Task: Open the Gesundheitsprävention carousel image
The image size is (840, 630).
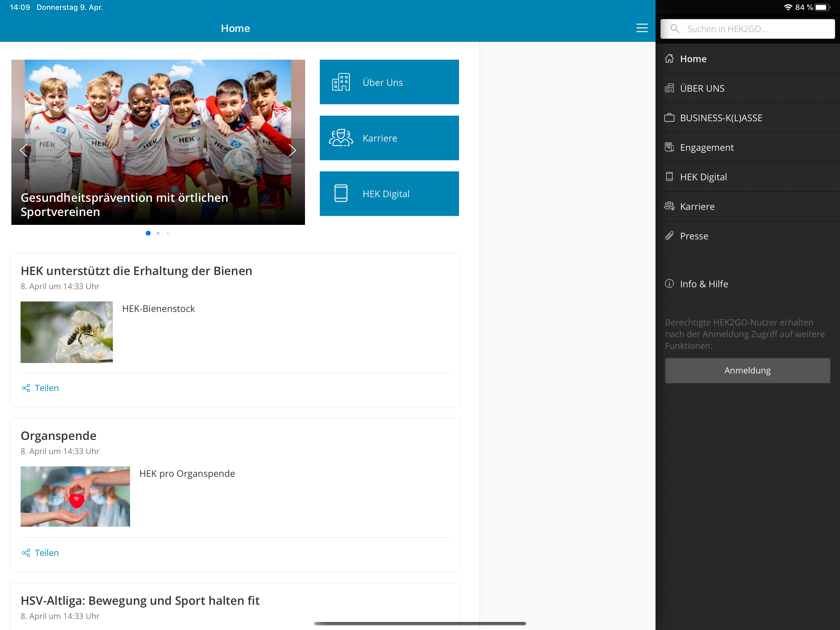Action: [x=158, y=142]
